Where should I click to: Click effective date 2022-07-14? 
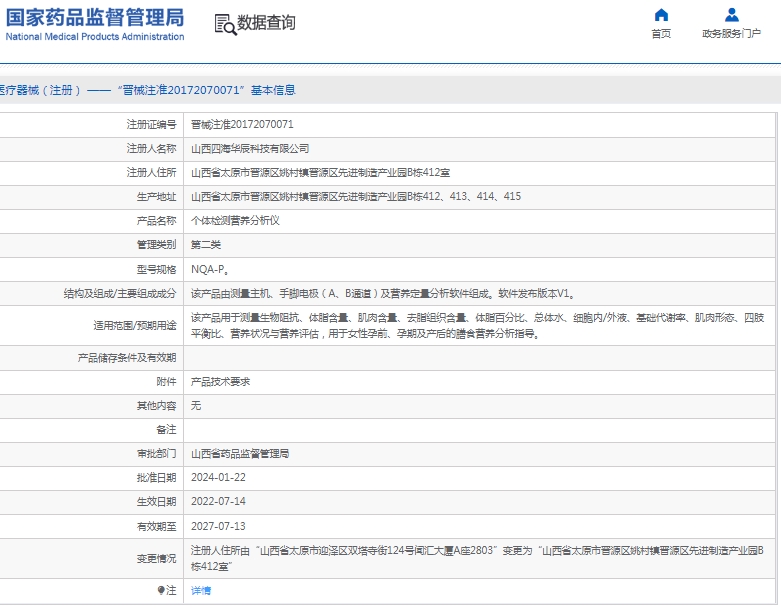point(218,501)
